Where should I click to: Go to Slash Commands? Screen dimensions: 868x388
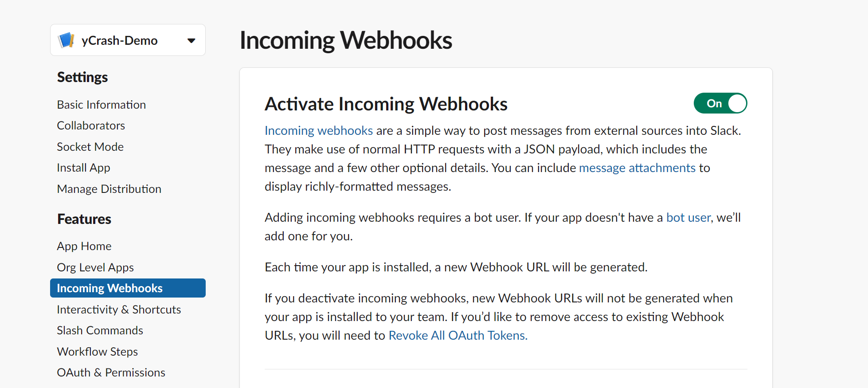click(x=100, y=330)
